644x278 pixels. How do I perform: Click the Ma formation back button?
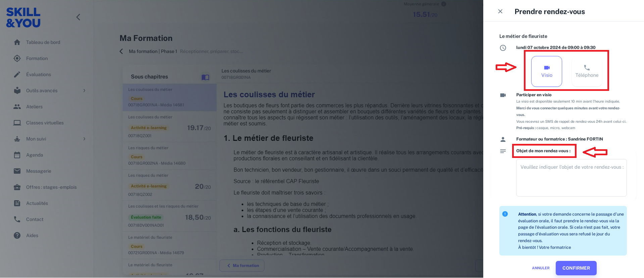coord(242,266)
